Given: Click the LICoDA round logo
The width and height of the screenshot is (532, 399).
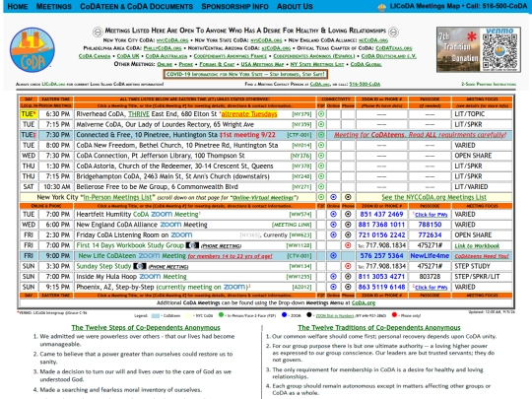Looking at the screenshot, I should [33, 50].
